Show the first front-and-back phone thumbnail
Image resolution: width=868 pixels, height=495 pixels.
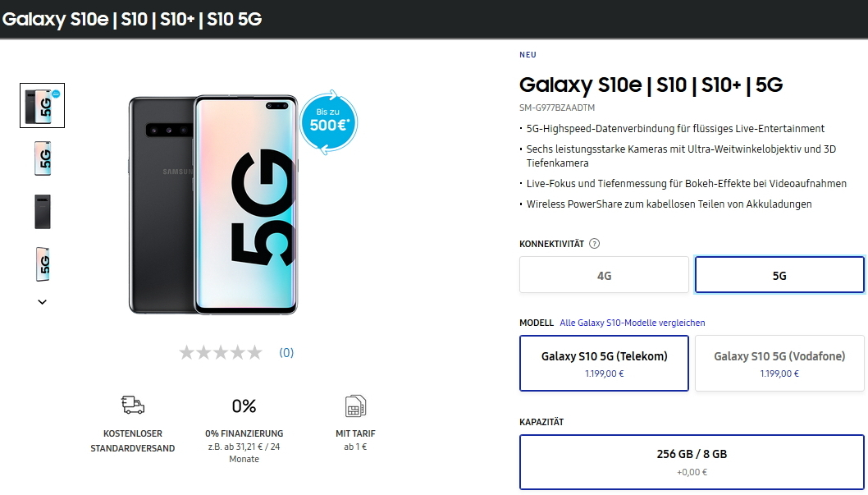point(43,105)
